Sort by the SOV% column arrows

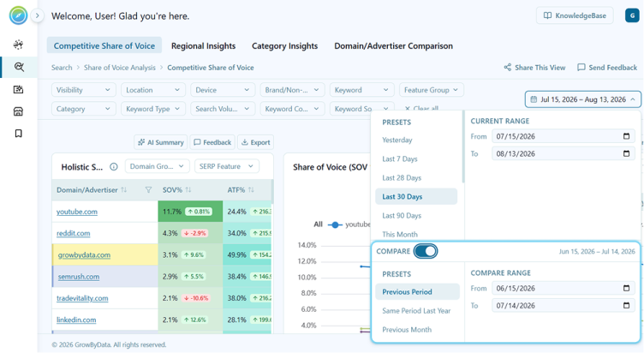click(188, 190)
